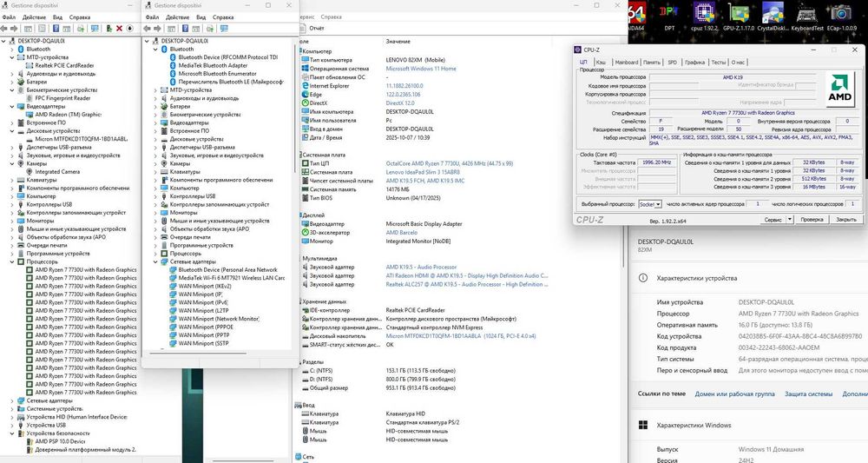Open AMD Barcelo link in AIDA64
The width and height of the screenshot is (868, 463).
pyautogui.click(x=401, y=233)
